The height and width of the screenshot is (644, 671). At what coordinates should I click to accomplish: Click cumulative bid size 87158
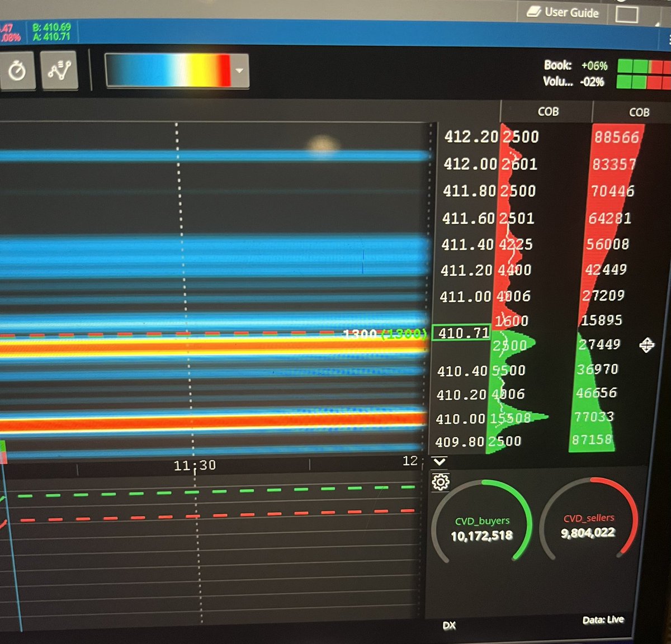pyautogui.click(x=592, y=440)
